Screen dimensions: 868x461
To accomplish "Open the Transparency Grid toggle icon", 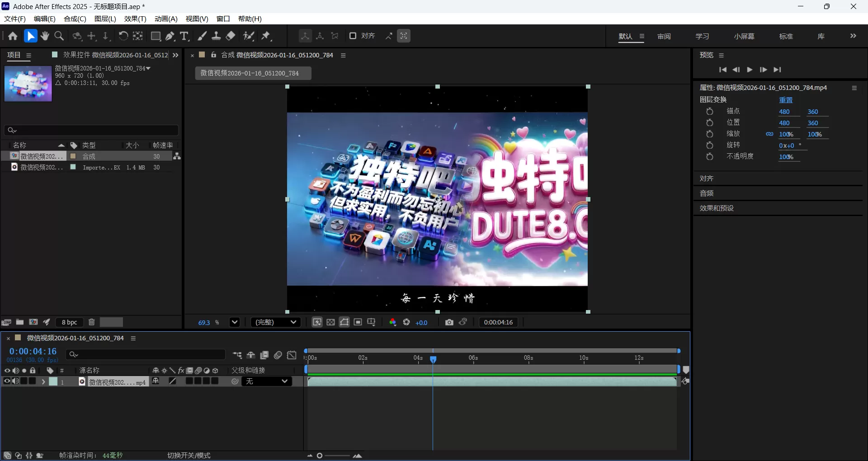I will [330, 322].
